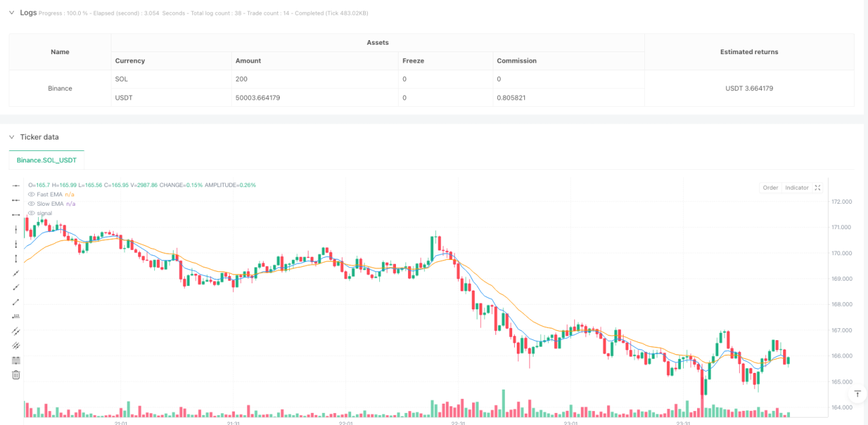
Task: Hide the Slow EMA indicator line
Action: (x=31, y=204)
